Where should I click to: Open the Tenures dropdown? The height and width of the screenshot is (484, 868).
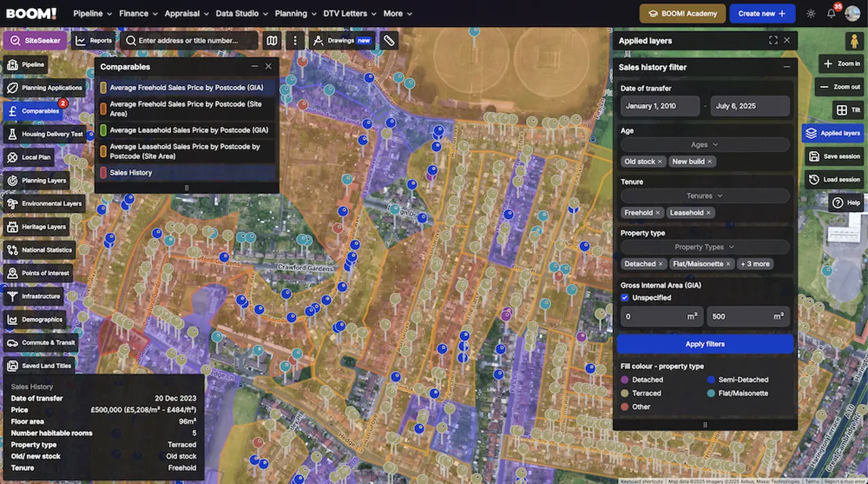point(705,196)
